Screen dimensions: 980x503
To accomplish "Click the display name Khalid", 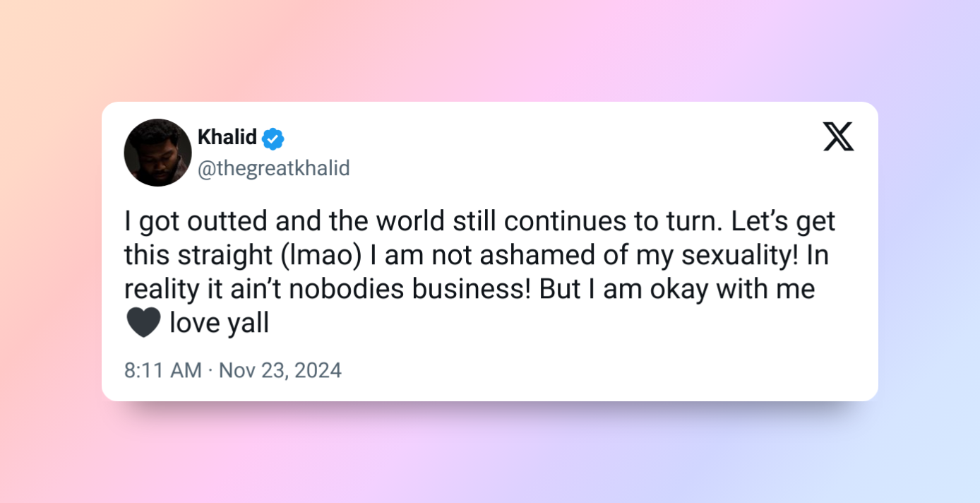I will click(x=227, y=137).
